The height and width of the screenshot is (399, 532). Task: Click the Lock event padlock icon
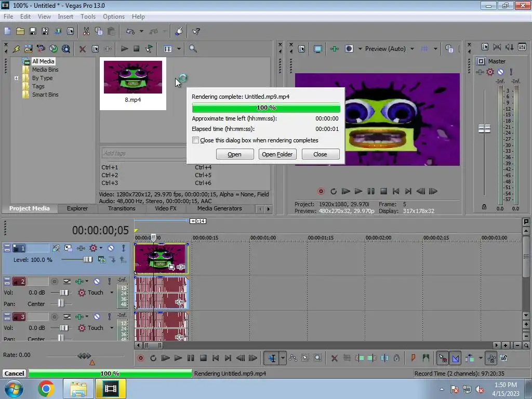click(396, 358)
